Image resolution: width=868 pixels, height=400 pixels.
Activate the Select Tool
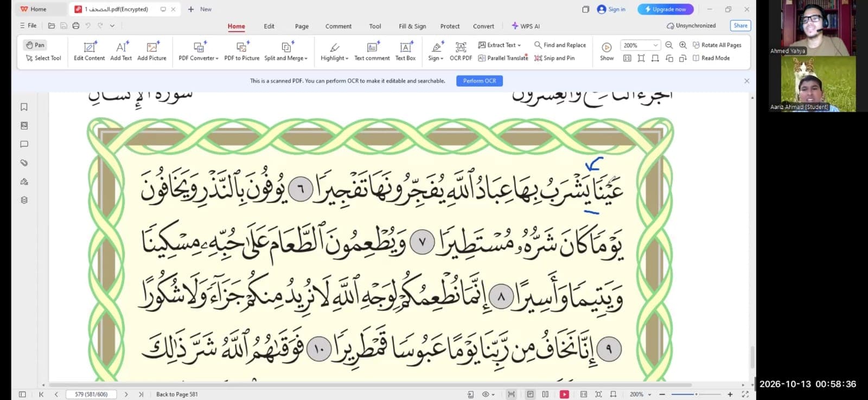pyautogui.click(x=43, y=58)
